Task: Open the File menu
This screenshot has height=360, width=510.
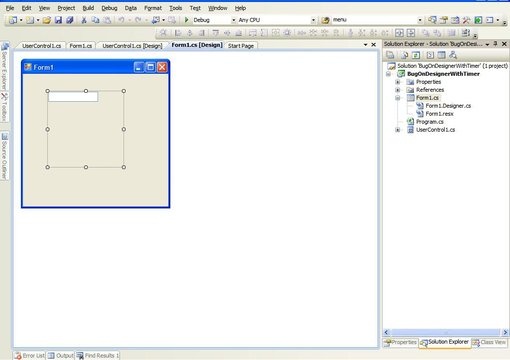Action: (10, 8)
